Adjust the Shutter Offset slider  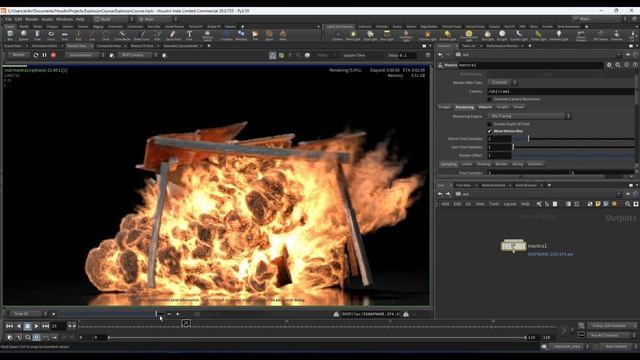click(x=573, y=156)
